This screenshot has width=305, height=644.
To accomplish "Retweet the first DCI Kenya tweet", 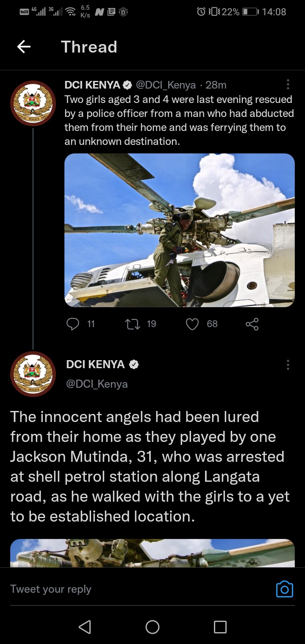I will [130, 324].
